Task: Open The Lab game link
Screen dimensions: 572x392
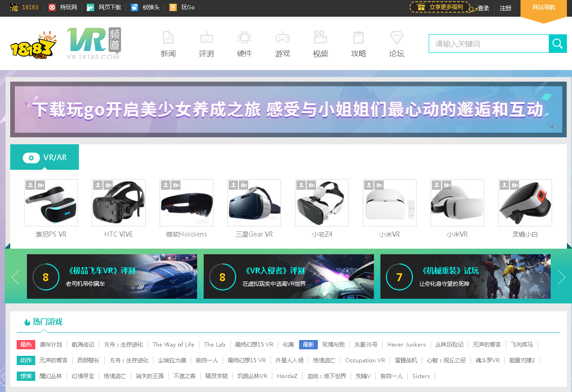Action: [214, 345]
